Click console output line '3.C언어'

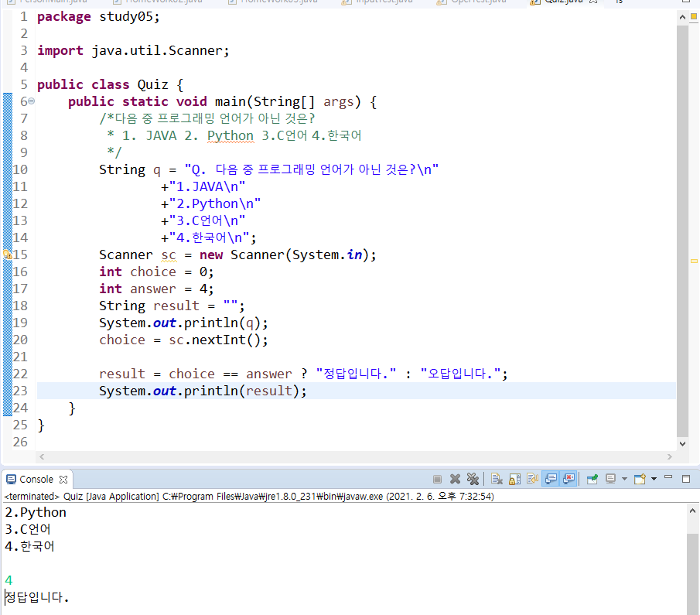coord(28,529)
